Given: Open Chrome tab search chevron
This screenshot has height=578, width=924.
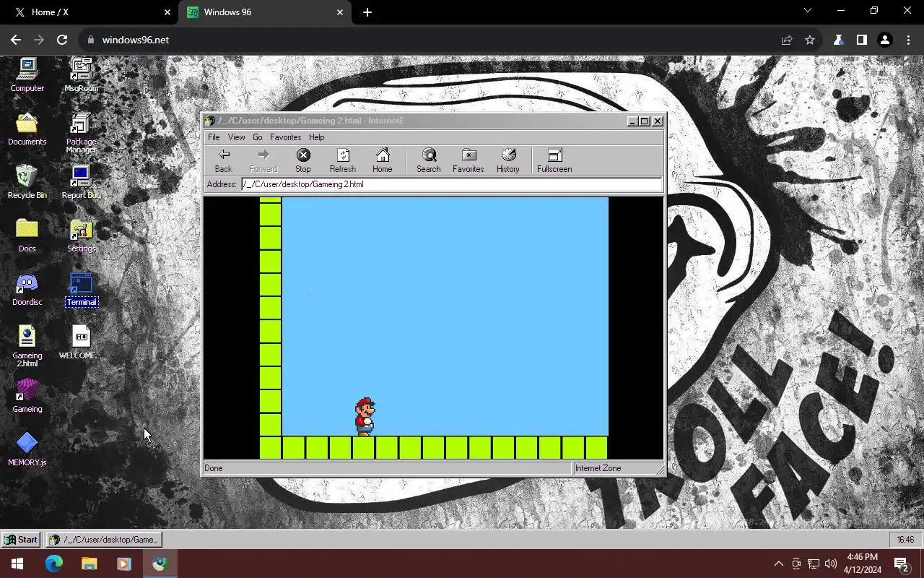Looking at the screenshot, I should (808, 11).
